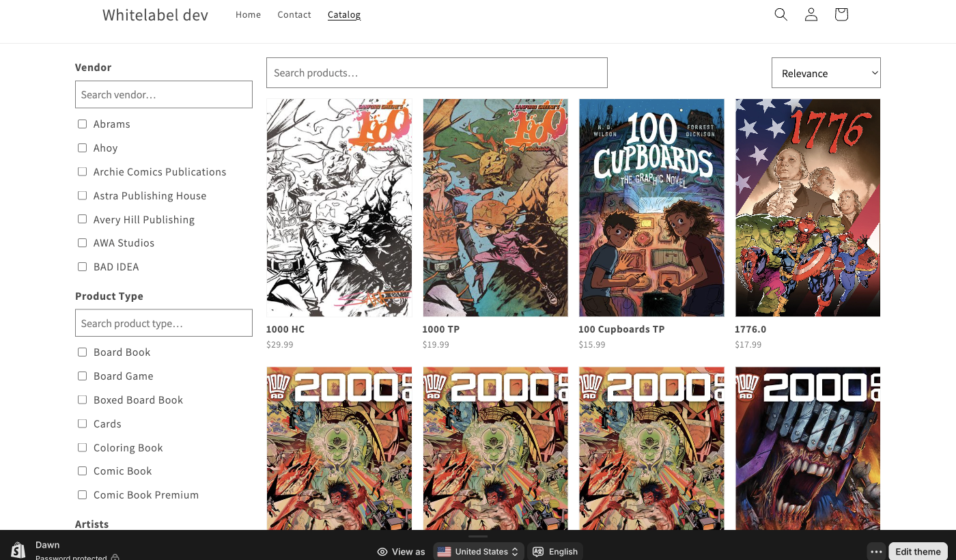Click the drag handle atop bottom bar
The image size is (956, 560).
pos(478,536)
